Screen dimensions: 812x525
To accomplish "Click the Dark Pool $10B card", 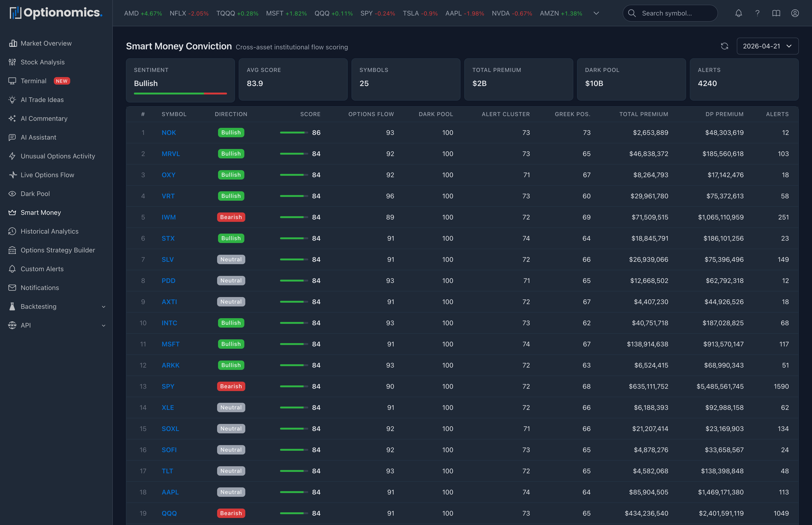I will (x=631, y=79).
